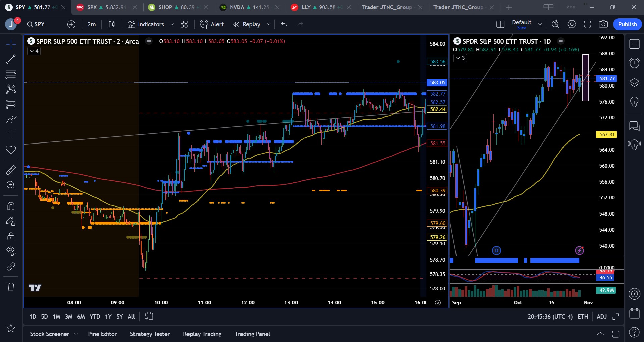This screenshot has width=644, height=342.
Task: Switch to the LLY 903.58 tab
Action: pos(321,7)
